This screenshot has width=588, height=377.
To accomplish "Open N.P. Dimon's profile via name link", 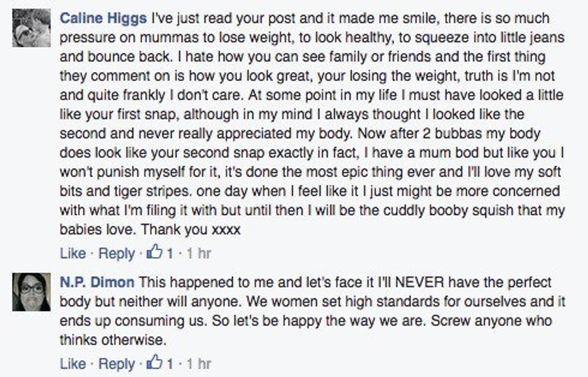I will (97, 282).
